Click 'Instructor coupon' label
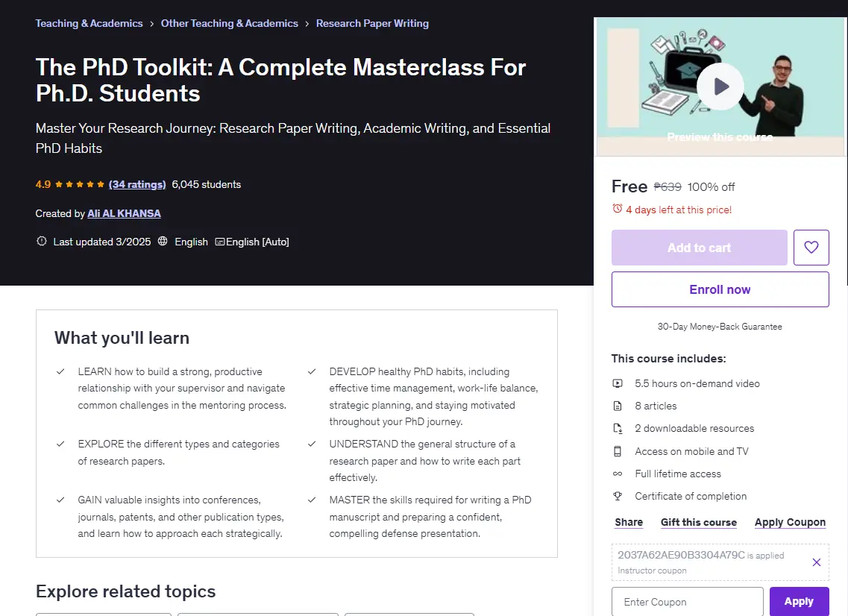The image size is (848, 616). click(x=653, y=571)
